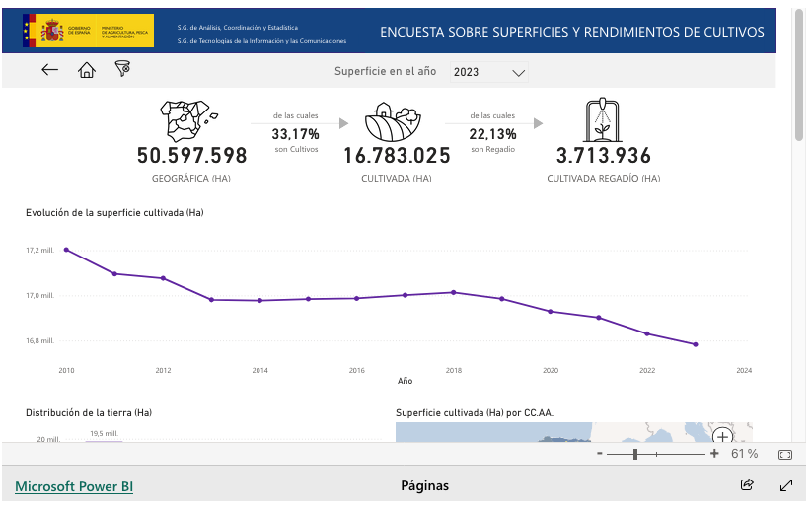
Task: Click the irrigation sprinkler icon
Action: tap(602, 119)
